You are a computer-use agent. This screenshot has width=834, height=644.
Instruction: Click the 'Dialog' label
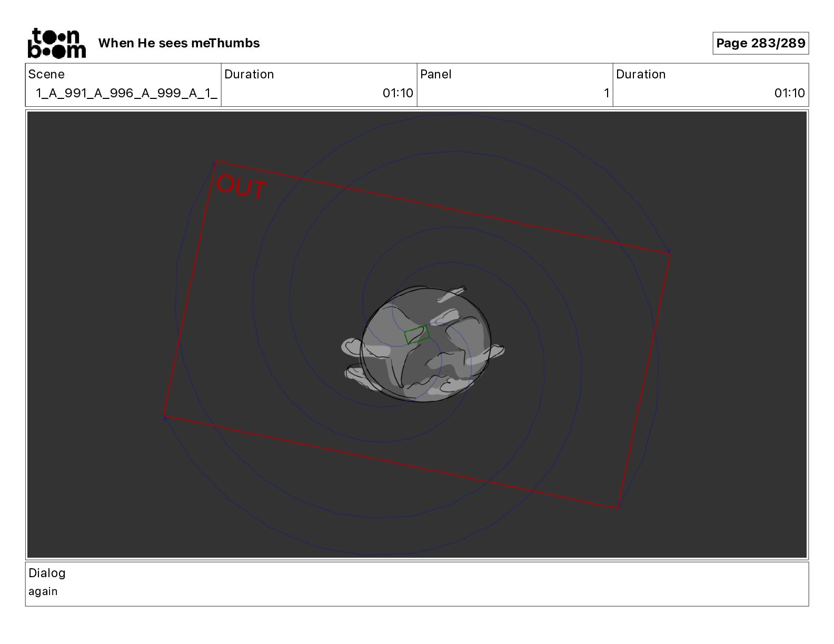click(47, 573)
